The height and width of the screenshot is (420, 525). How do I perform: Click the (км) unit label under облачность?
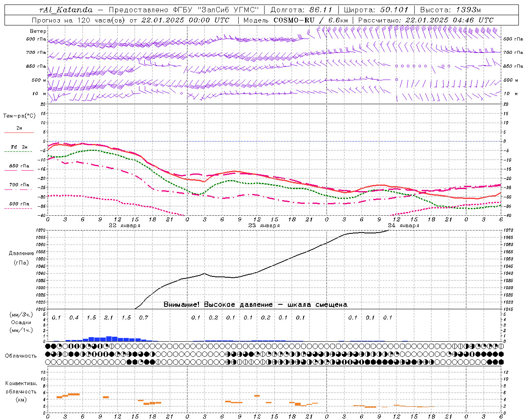coord(21,399)
